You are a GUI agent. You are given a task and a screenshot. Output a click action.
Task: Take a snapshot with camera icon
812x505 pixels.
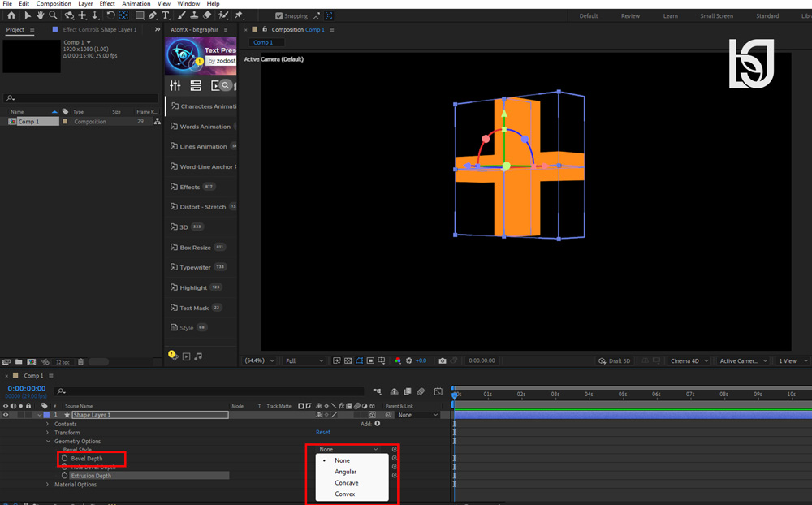[x=443, y=361]
